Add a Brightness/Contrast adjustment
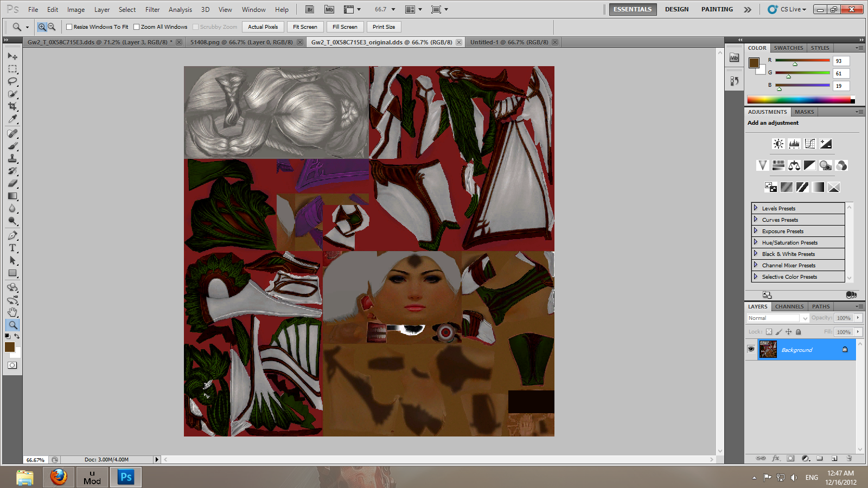Viewport: 868px width, 488px height. tap(778, 144)
